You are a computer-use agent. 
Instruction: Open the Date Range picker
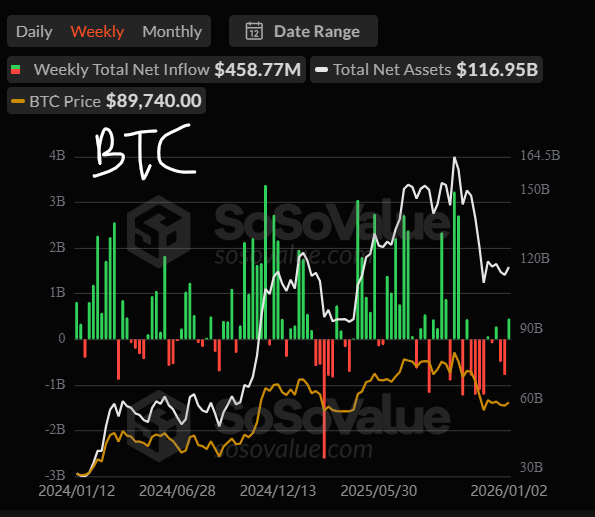(x=303, y=31)
